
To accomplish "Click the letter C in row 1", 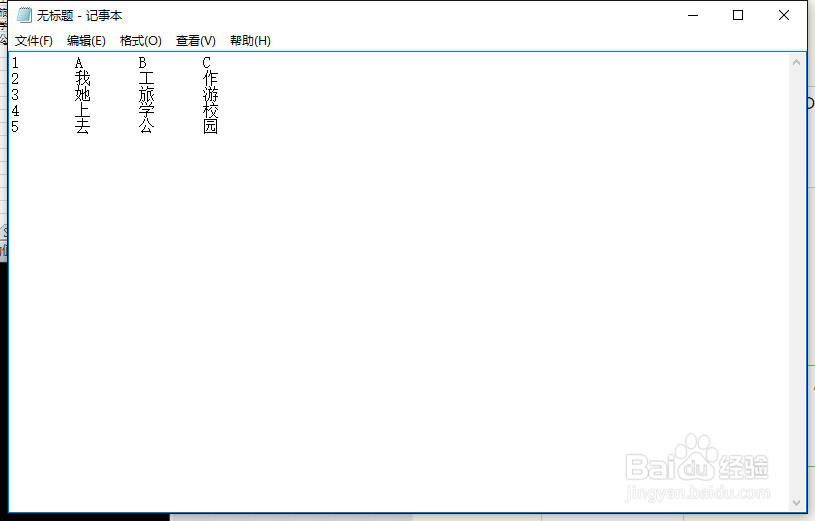I will (x=206, y=63).
